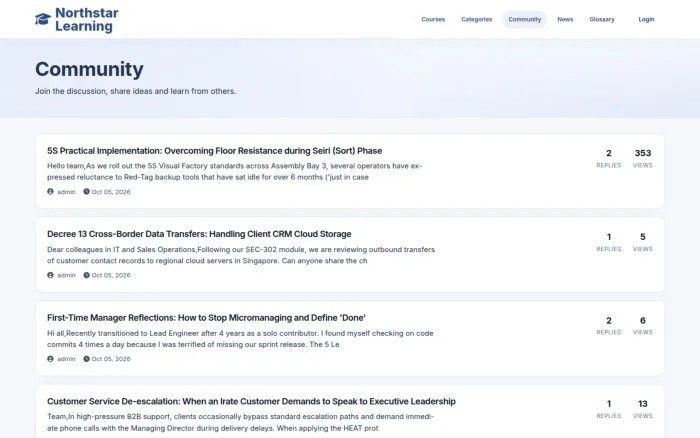This screenshot has height=438, width=700.
Task: Click the 13 views count on Customer Service thread
Action: [642, 404]
